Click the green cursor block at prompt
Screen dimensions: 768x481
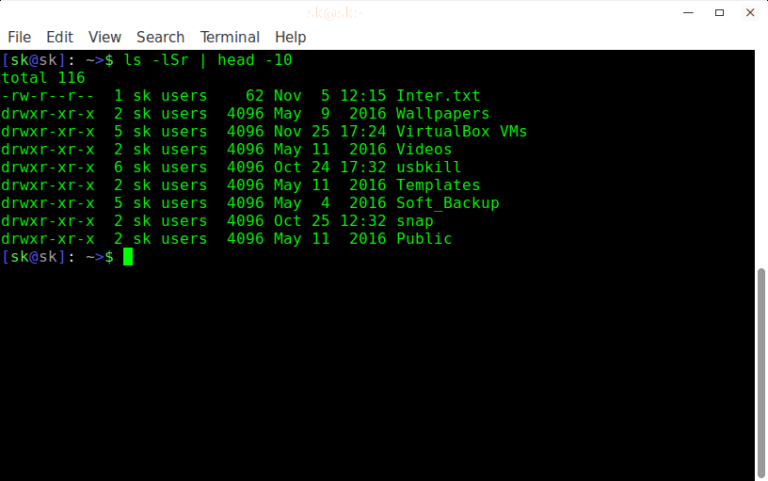click(x=128, y=257)
